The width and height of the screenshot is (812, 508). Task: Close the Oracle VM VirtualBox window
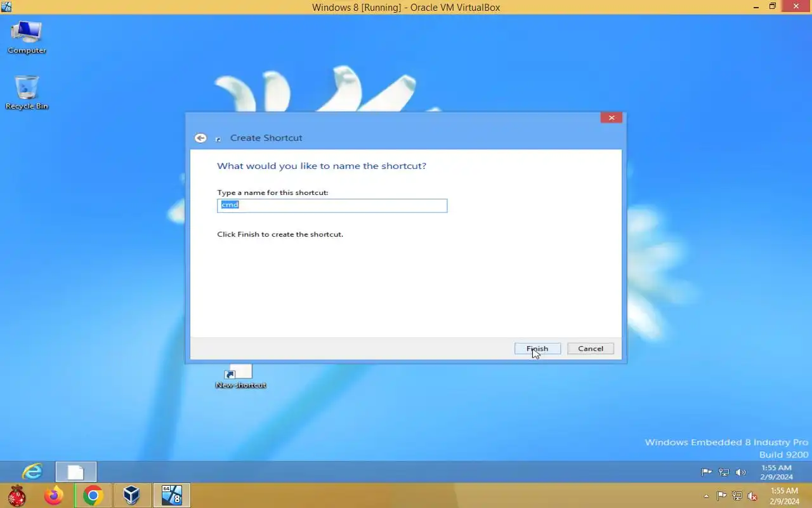point(796,7)
